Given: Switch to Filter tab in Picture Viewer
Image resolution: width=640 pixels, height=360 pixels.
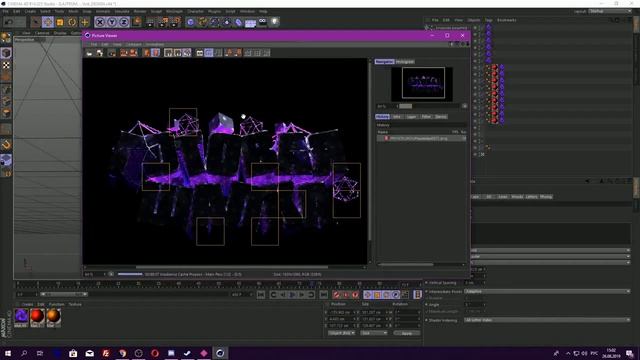Looking at the screenshot, I should [426, 117].
